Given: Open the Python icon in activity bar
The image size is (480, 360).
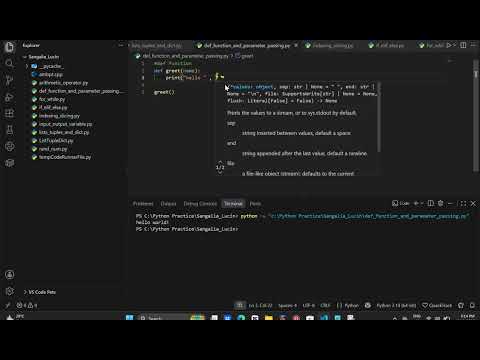Looking at the screenshot, I should pos(9,146).
